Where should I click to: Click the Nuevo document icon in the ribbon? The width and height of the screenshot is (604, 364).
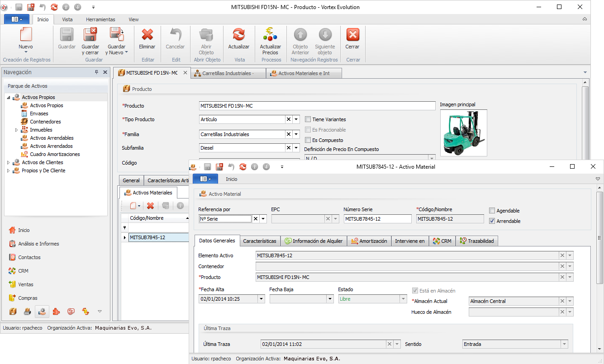26,34
